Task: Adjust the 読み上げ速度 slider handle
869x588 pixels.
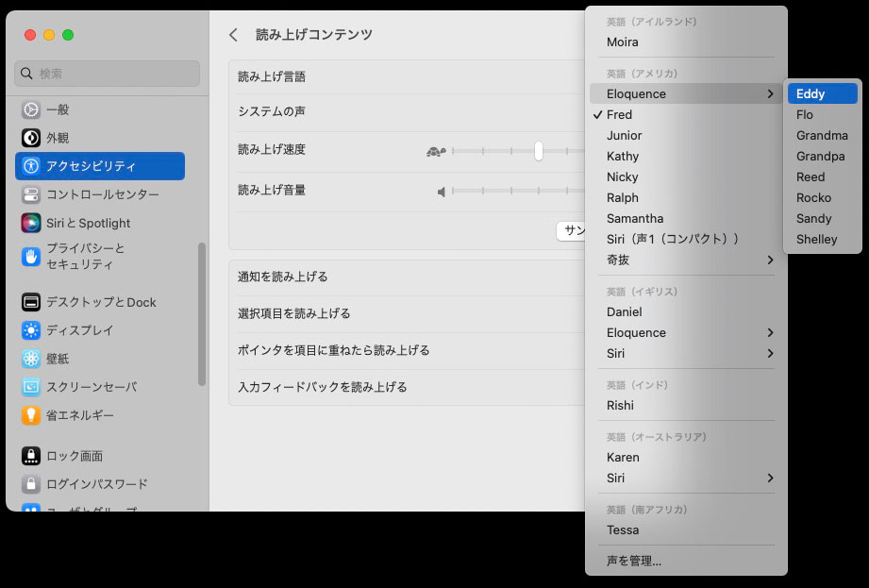Action: pos(539,151)
